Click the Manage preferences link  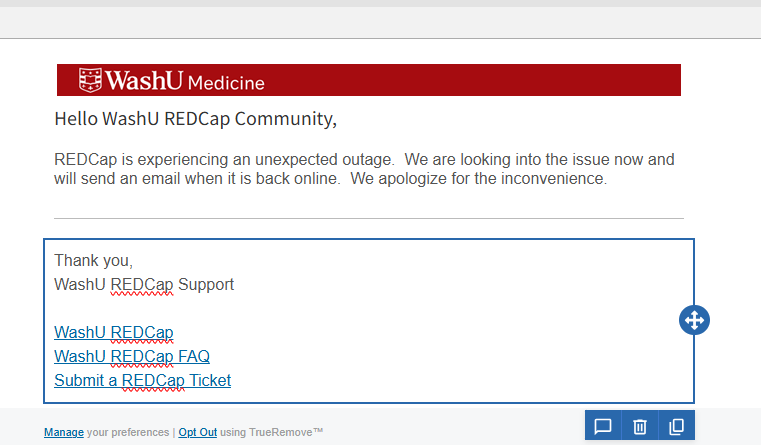64,432
